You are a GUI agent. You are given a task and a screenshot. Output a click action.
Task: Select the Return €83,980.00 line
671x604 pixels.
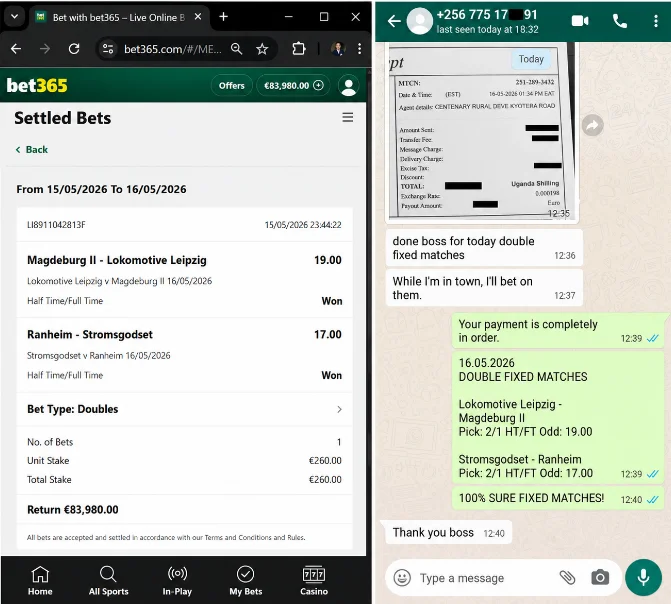(x=73, y=509)
